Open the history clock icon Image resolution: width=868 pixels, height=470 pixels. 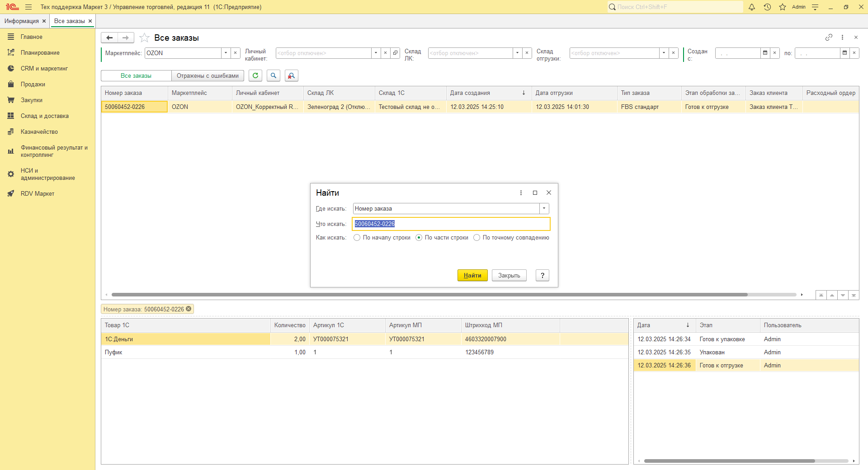pyautogui.click(x=767, y=7)
